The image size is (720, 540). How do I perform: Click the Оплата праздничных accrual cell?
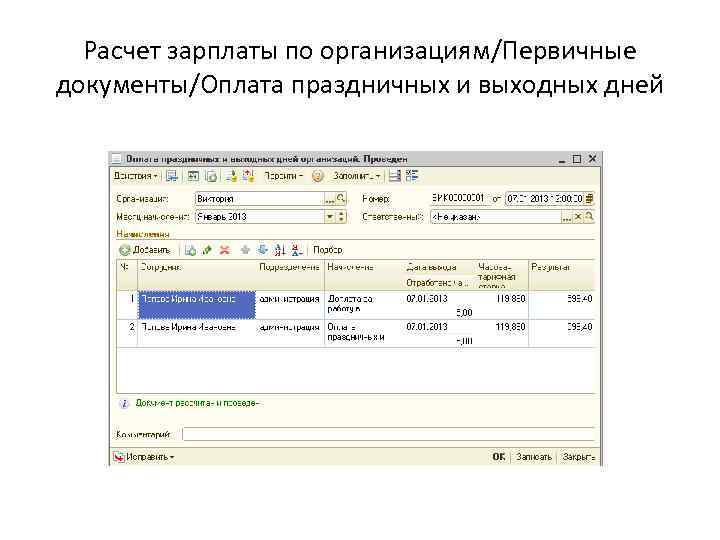(364, 333)
